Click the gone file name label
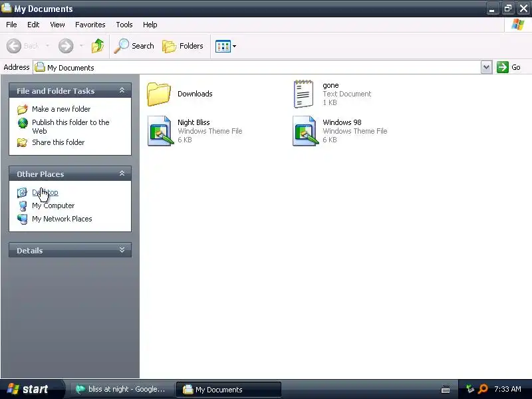 coord(331,85)
